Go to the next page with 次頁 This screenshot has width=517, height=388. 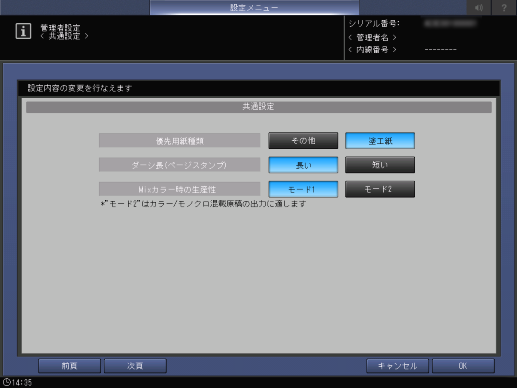[135, 366]
